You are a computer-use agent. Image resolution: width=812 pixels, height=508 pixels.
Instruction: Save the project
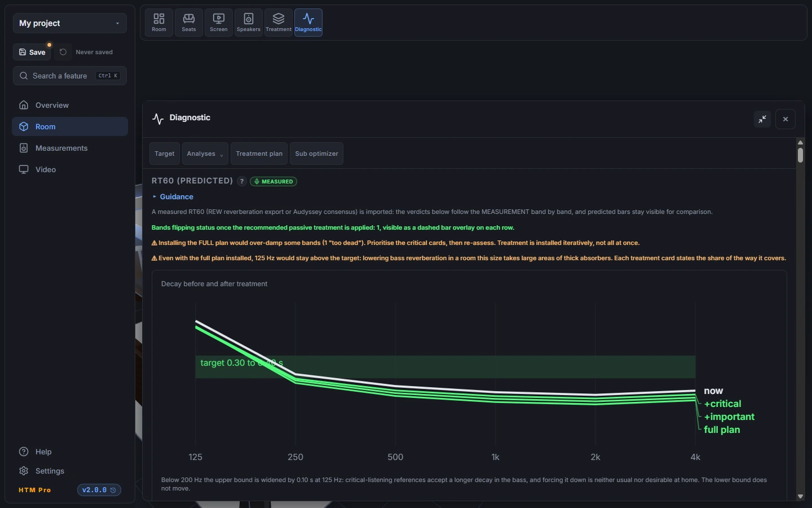(32, 52)
